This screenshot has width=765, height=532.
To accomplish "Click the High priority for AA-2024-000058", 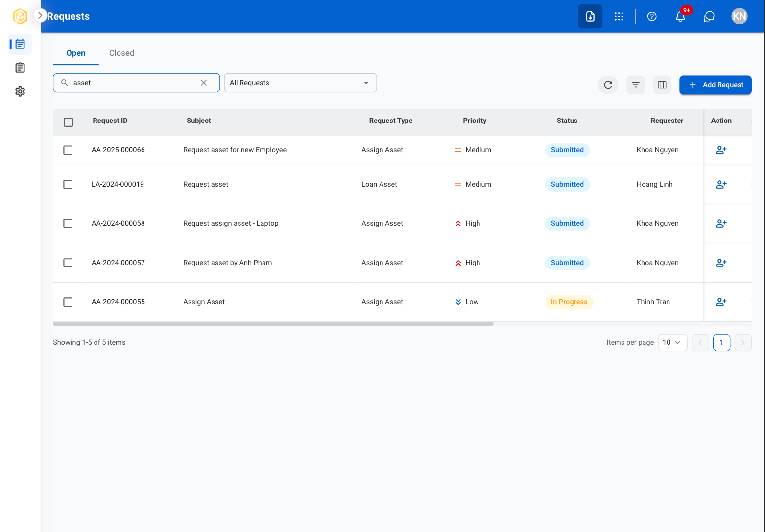I will tap(468, 223).
